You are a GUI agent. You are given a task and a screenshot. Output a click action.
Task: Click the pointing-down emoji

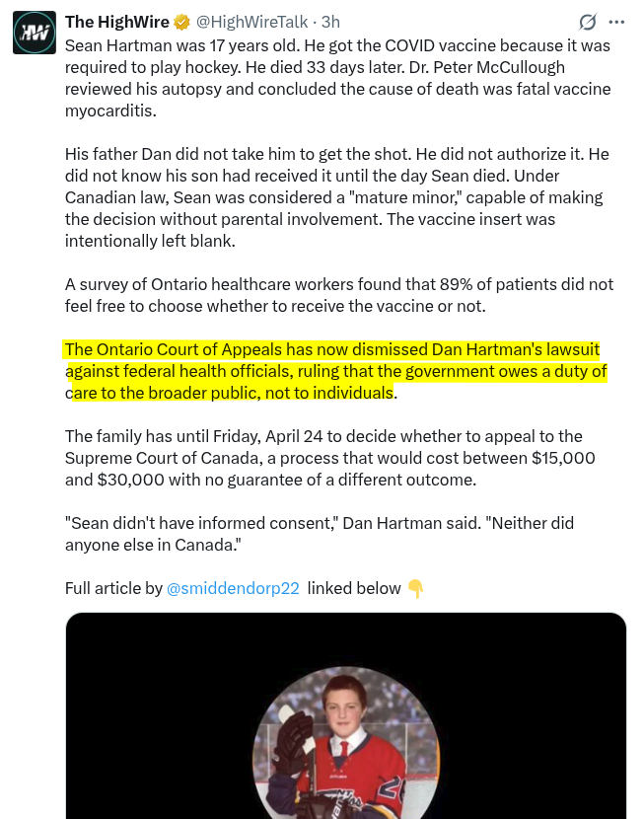[416, 589]
